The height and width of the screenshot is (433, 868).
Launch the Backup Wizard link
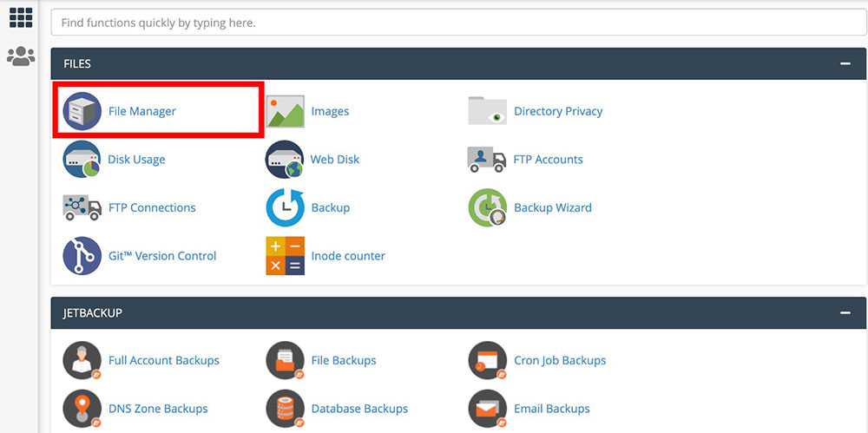[x=552, y=207]
